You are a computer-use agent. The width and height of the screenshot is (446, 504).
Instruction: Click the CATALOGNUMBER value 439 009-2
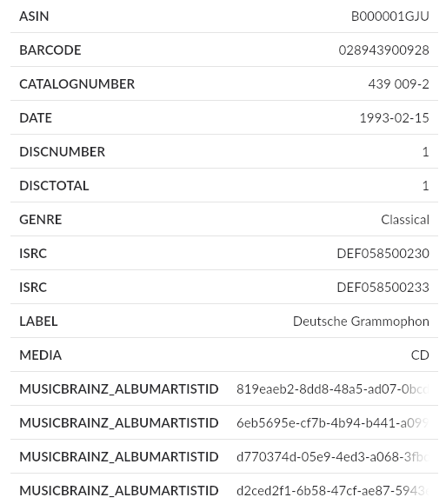pyautogui.click(x=398, y=84)
